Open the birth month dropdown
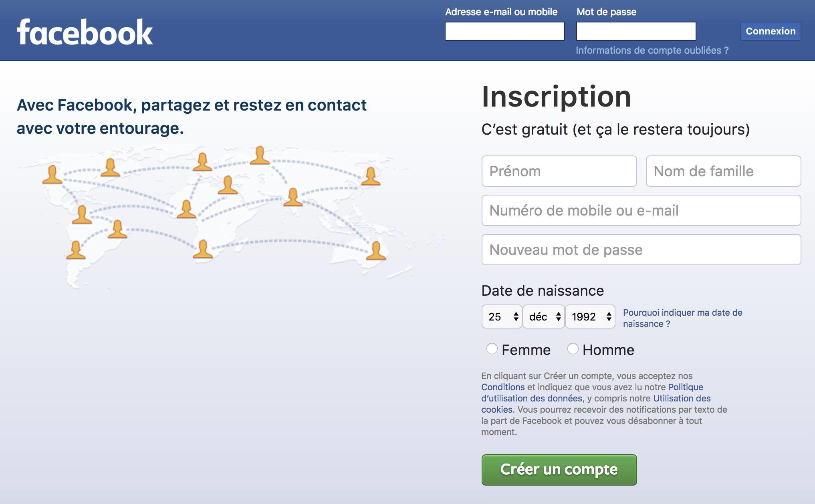The image size is (815, 504). pyautogui.click(x=544, y=317)
